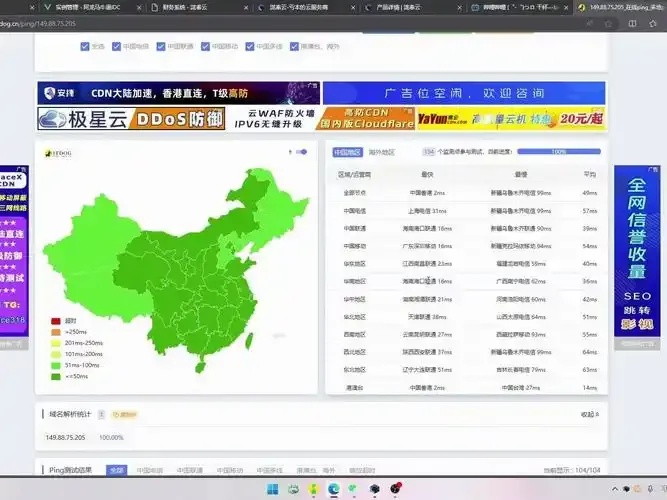Open the browser extensions icon at toolbar end
Image resolution: width=667 pixels, height=500 pixels.
pyautogui.click(x=653, y=24)
